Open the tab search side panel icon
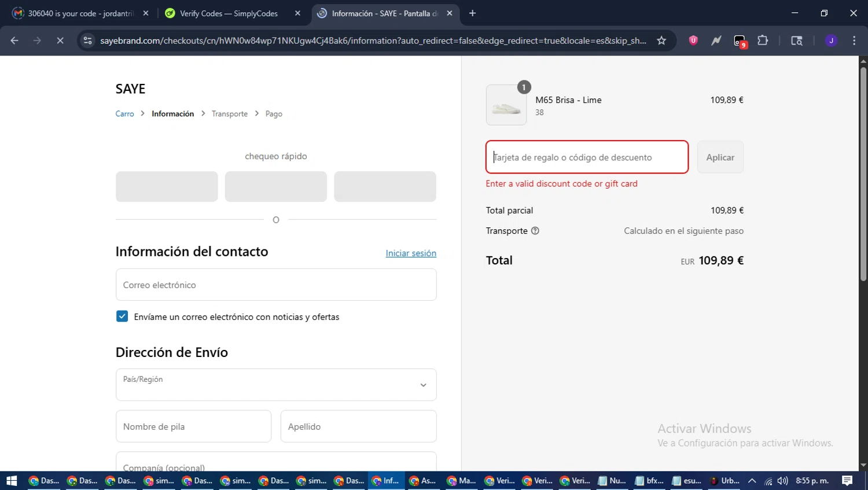Viewport: 868px width, 490px height. [797, 40]
